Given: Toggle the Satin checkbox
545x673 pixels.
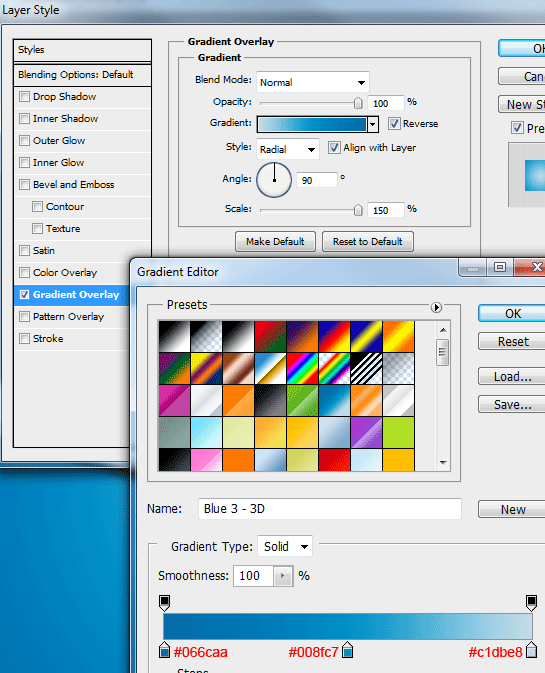Looking at the screenshot, I should click(24, 250).
